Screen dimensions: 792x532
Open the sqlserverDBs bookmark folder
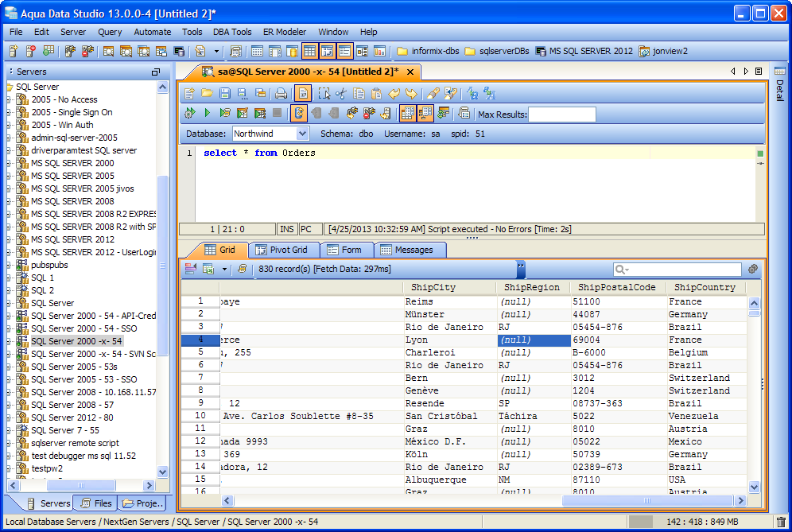click(497, 51)
